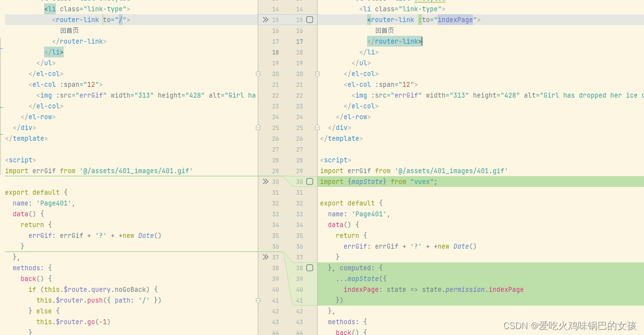Click "this.$router.push({ path: '/' })" in left pane

tap(99, 300)
